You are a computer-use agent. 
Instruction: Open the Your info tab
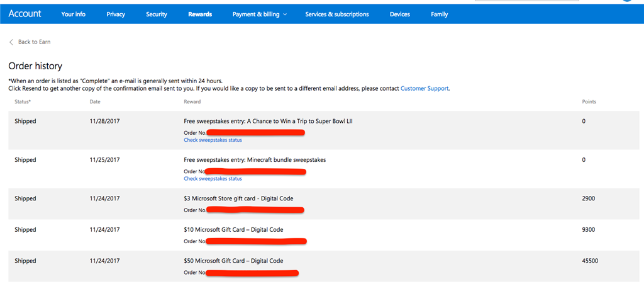pyautogui.click(x=74, y=14)
